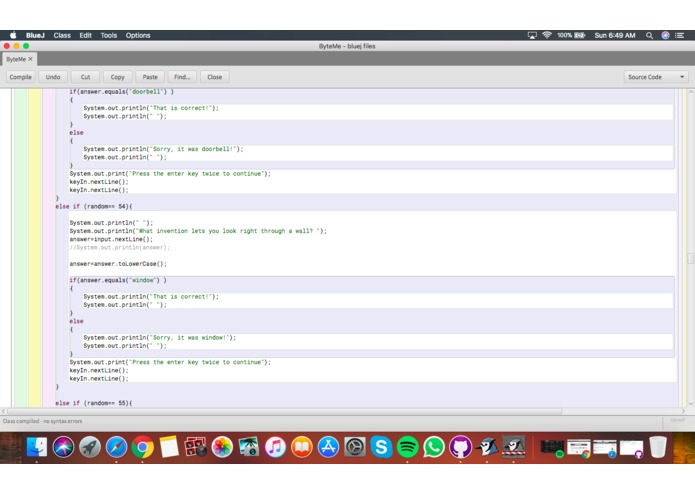This screenshot has height=494, width=695.
Task: Open the App Store in dock
Action: point(328,447)
